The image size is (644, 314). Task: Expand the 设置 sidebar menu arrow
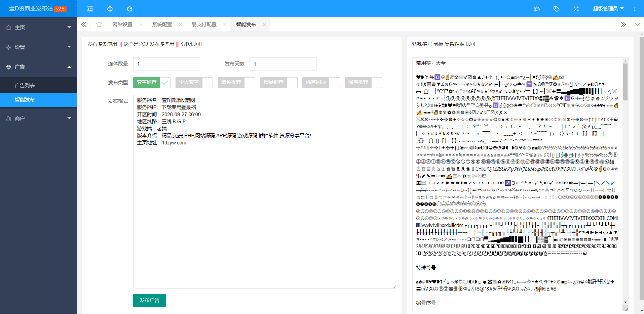[69, 47]
